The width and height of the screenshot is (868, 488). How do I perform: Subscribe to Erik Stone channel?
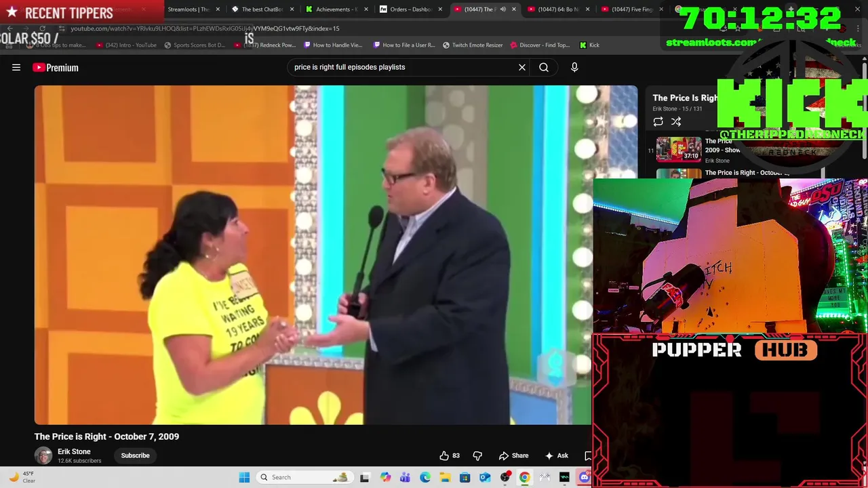135,455
